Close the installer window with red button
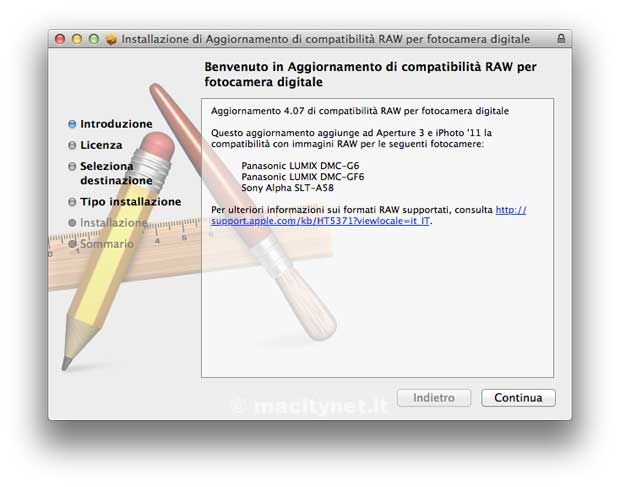This screenshot has width=620, height=487. [x=60, y=39]
